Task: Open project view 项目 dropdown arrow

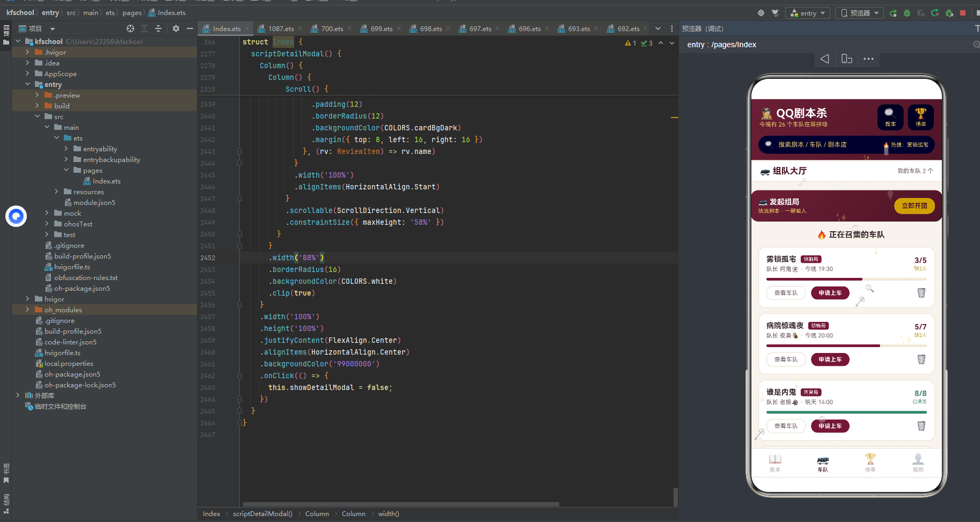Action: (53, 29)
